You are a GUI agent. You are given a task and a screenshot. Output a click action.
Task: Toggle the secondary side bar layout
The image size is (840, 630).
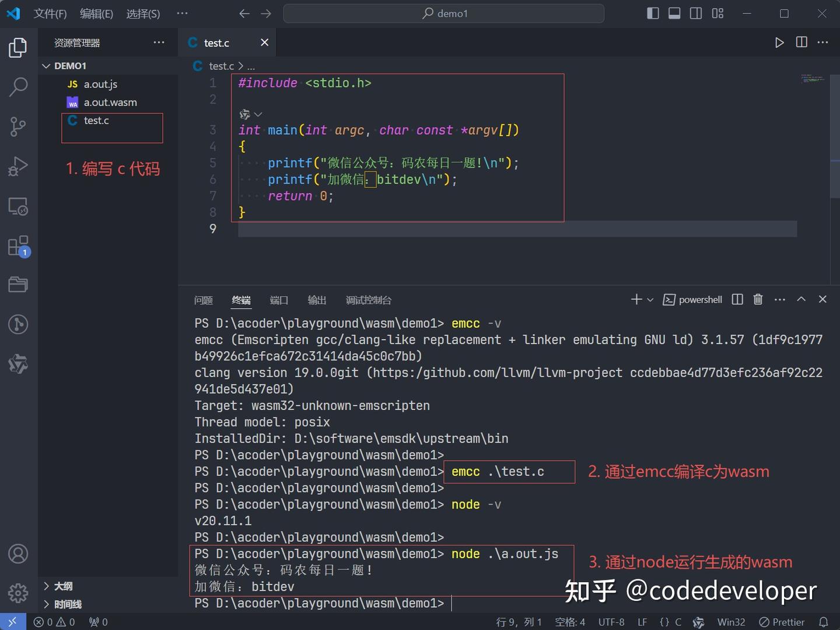(696, 13)
